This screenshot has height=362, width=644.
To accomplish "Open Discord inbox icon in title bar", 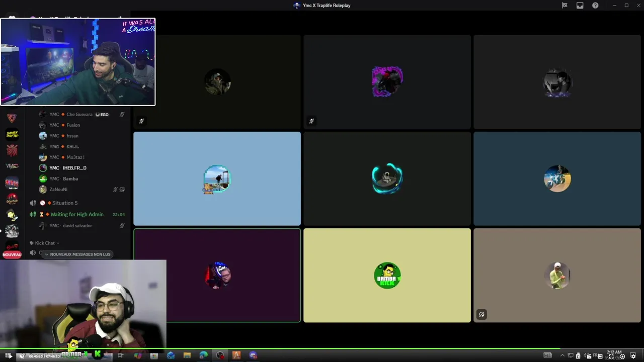I will [580, 6].
